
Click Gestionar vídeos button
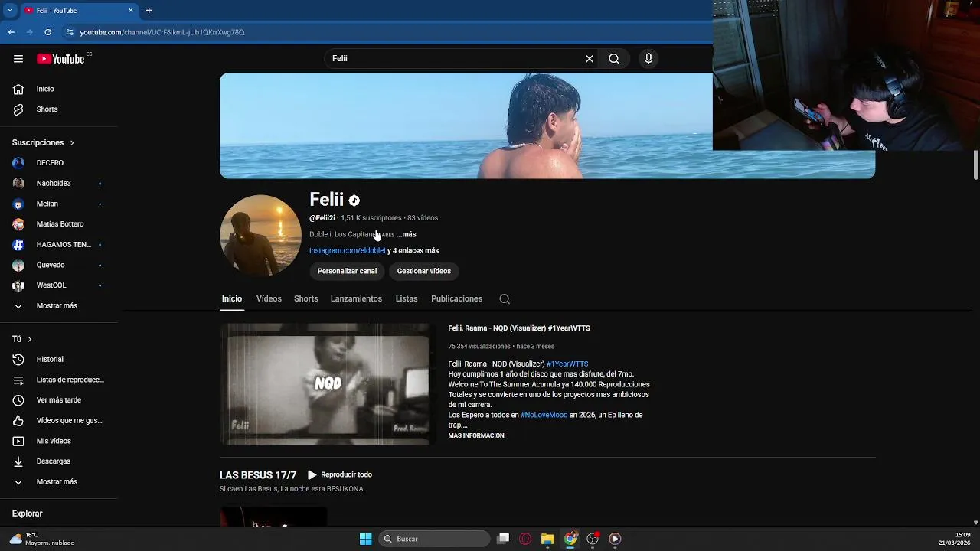(x=423, y=271)
